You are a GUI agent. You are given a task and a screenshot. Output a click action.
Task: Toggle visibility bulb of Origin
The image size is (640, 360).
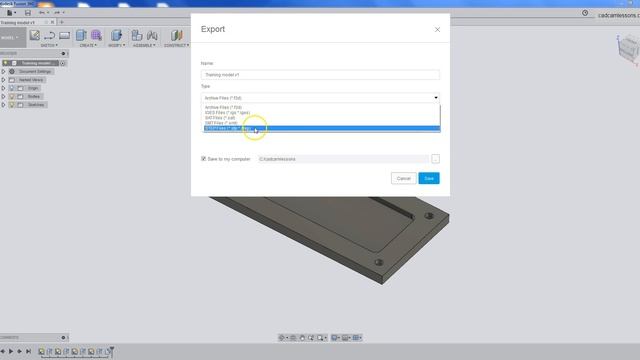tap(12, 88)
